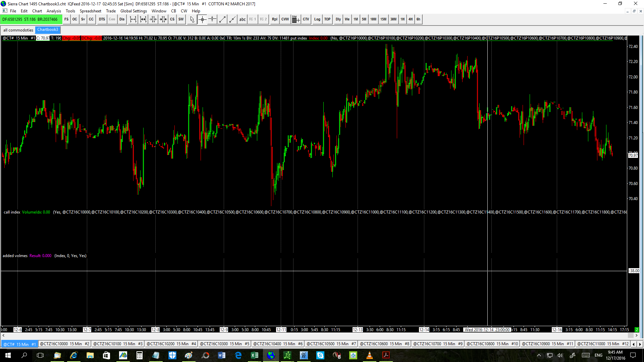Switch to the Chartbook3 tab
Viewport: 644px width, 362px height.
(48, 30)
